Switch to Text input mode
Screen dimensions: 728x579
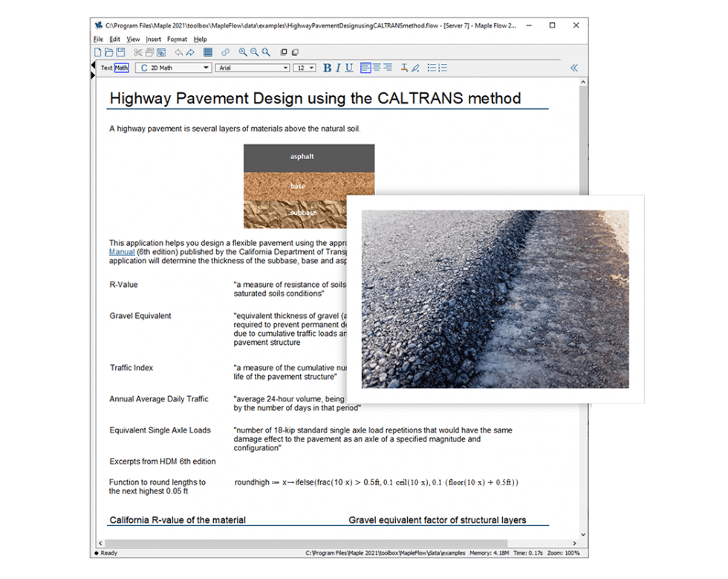pos(106,68)
